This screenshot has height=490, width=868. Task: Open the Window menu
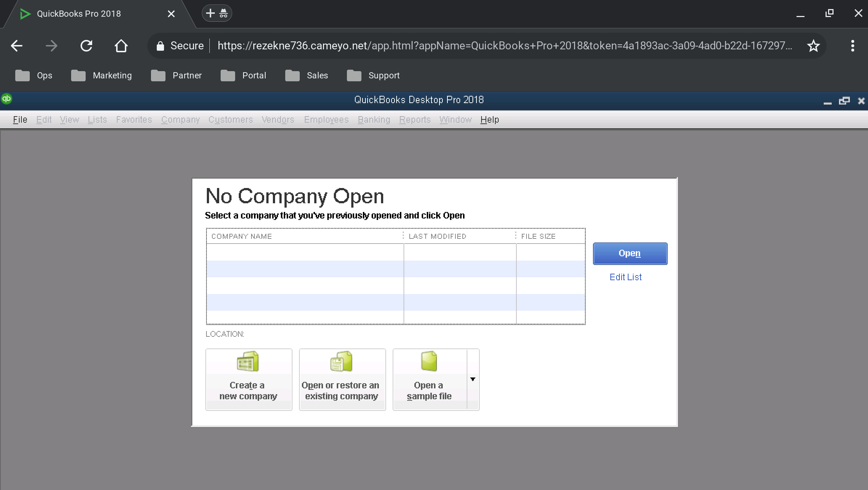coord(455,119)
